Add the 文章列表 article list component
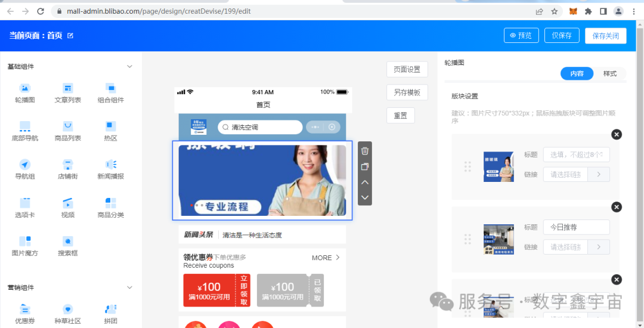Screen dimensions: 644x328 pos(68,93)
